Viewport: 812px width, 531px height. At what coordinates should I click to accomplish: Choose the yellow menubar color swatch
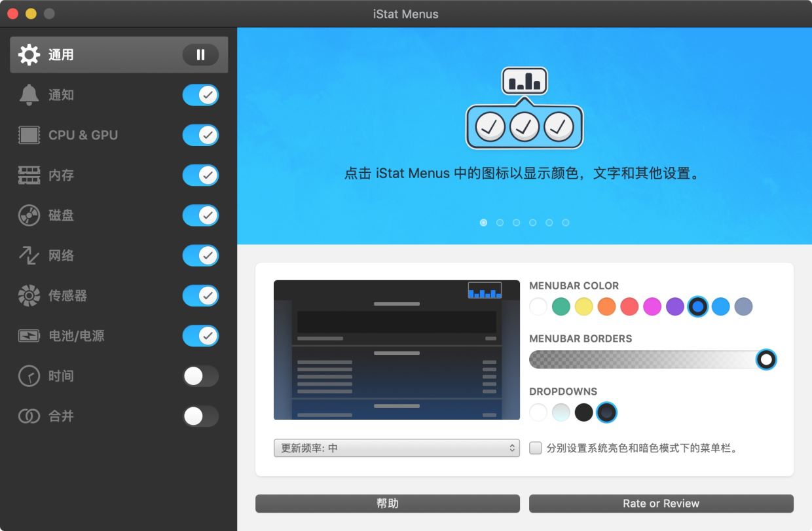[584, 306]
